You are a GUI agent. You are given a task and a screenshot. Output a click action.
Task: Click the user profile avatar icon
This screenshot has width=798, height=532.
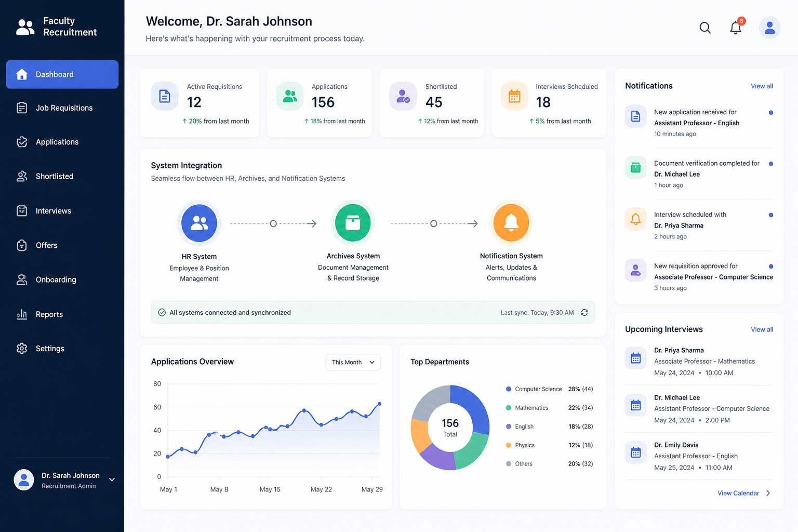(769, 28)
